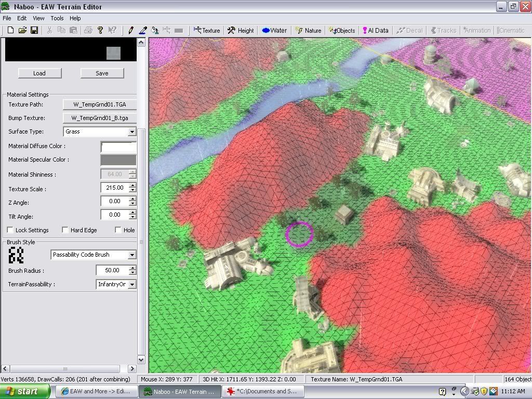Enable the Hard Edge checkbox

(65, 230)
